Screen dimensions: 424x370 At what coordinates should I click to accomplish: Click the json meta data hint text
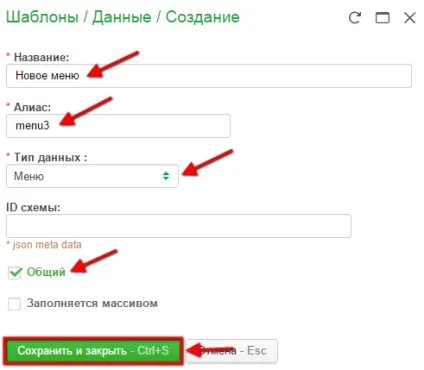(x=47, y=245)
